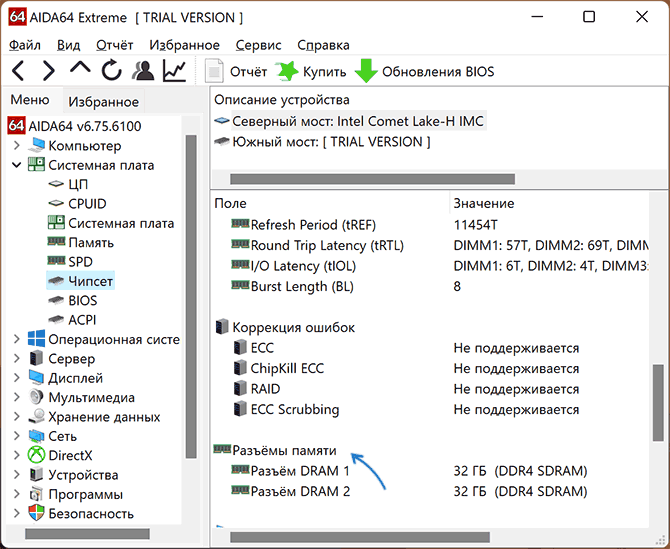Expand the DirectX tree node
The width and height of the screenshot is (670, 549).
pyautogui.click(x=16, y=455)
